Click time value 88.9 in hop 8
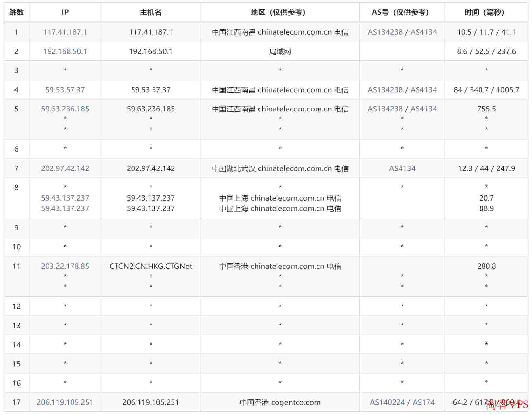Image resolution: width=532 pixels, height=415 pixels. tap(486, 208)
